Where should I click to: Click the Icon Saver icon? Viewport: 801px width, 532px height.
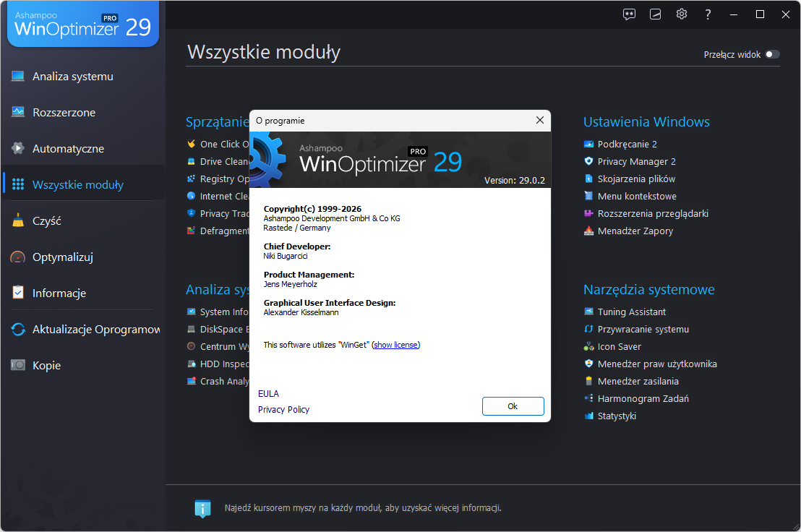[588, 346]
